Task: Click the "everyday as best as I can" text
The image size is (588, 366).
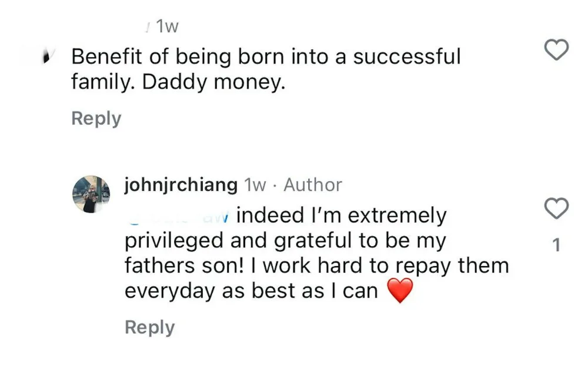Action: (251, 291)
